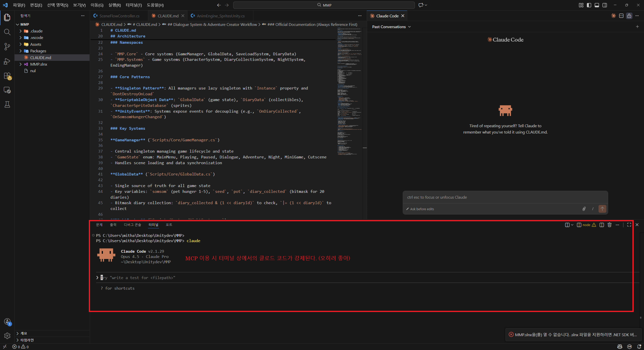Expand the 타임라인 section
644x350 pixels.
[x=27, y=340]
